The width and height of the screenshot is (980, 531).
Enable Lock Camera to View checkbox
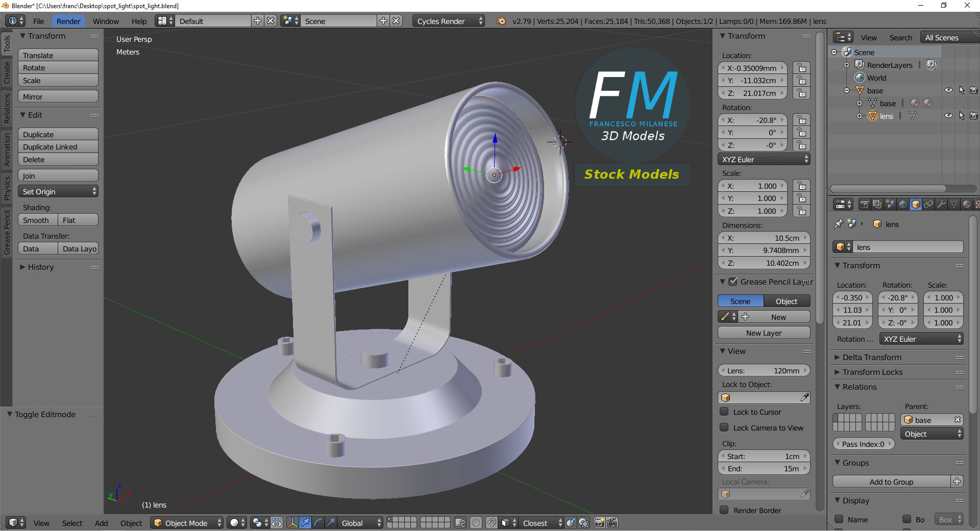click(724, 427)
